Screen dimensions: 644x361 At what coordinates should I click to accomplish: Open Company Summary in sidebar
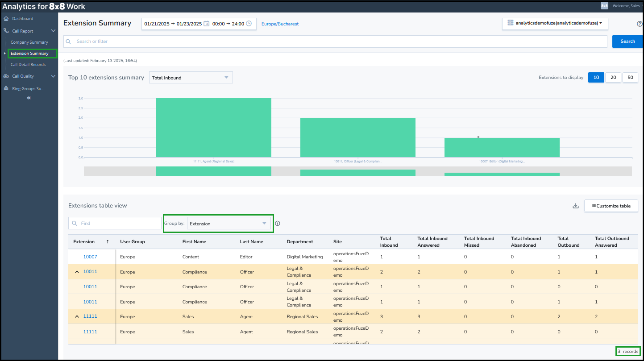29,42
